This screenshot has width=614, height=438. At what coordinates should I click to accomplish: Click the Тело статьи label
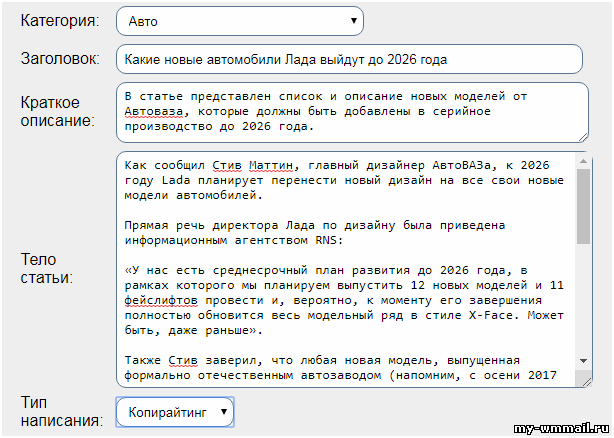pyautogui.click(x=47, y=269)
